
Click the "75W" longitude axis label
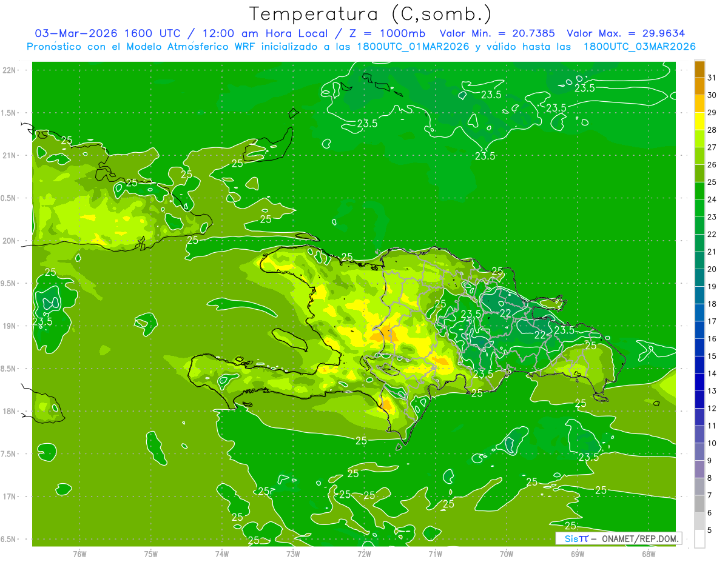(151, 554)
